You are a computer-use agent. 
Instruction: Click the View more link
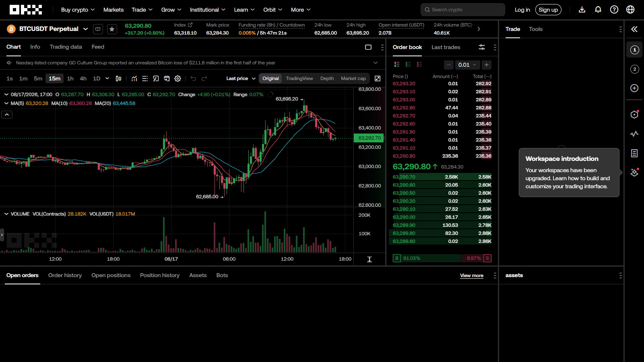coord(472,276)
